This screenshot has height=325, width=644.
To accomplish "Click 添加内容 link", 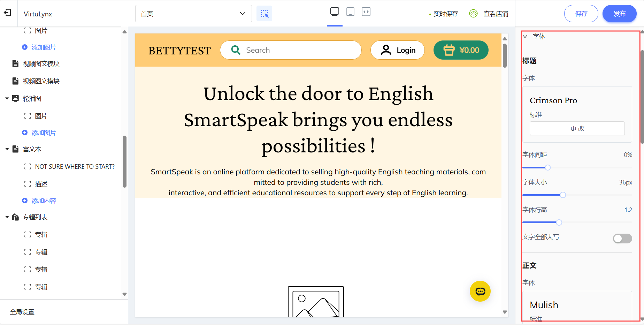I will (44, 201).
